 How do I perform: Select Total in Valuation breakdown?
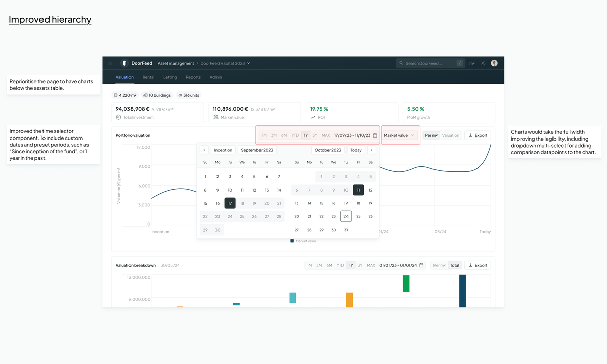455,265
